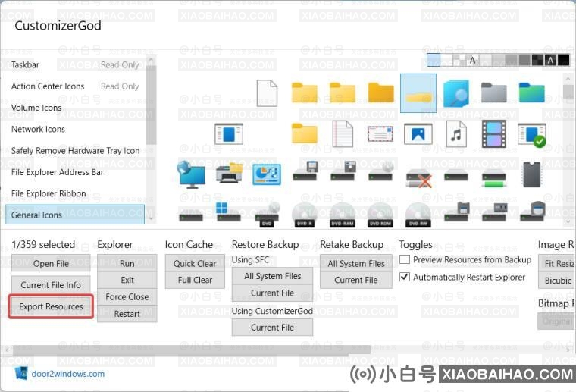Viewport: 576px width, 392px height.
Task: Click Explorer Restart button
Action: point(127,314)
